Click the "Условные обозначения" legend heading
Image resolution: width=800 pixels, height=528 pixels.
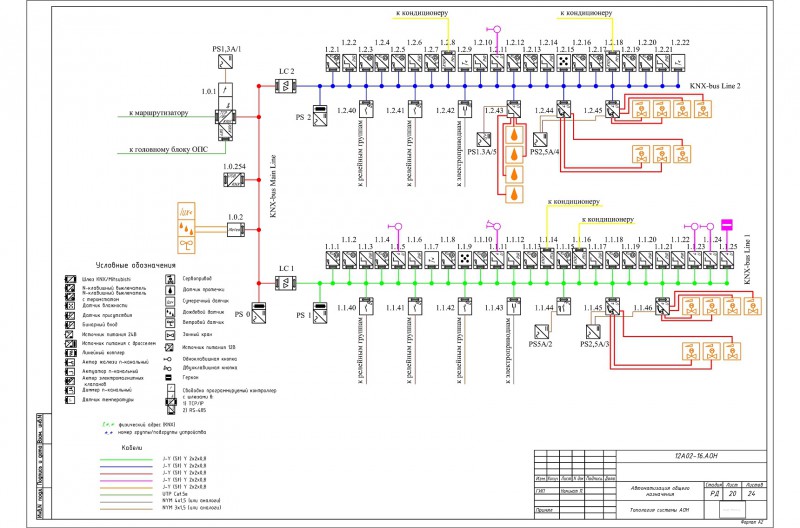pyautogui.click(x=136, y=265)
